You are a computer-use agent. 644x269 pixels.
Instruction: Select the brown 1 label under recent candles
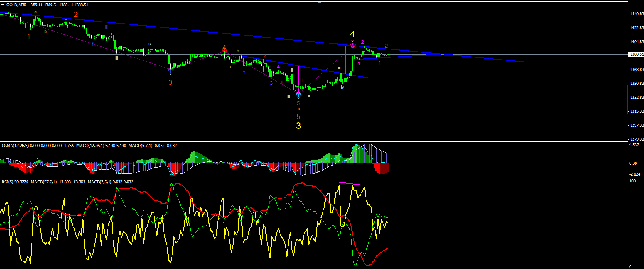tap(380, 63)
